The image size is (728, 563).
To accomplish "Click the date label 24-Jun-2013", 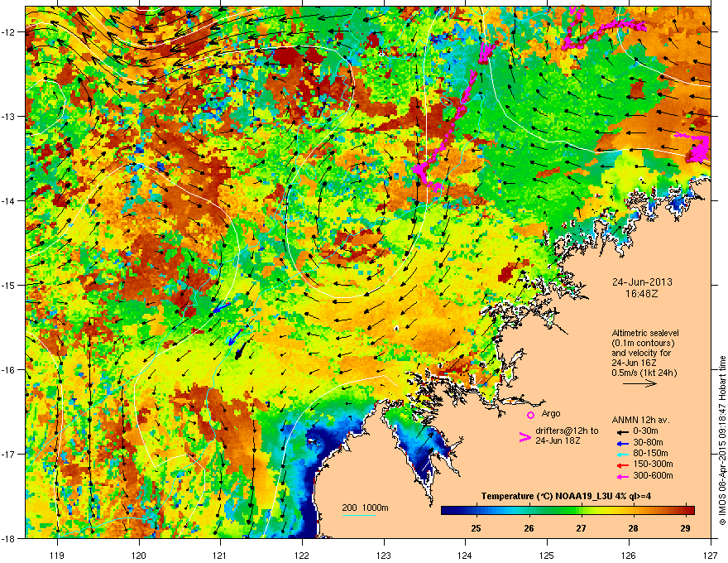I will pos(642,282).
